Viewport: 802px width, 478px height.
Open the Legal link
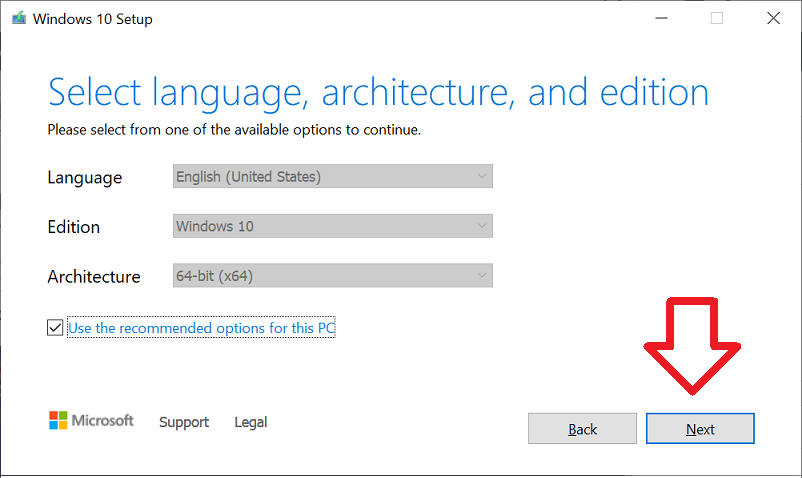pos(251,422)
